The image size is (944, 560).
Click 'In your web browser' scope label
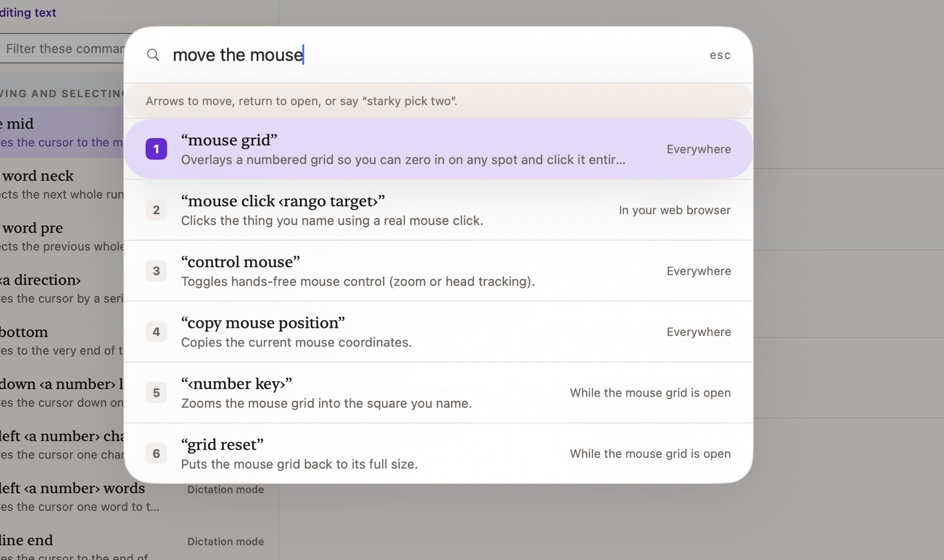(674, 210)
